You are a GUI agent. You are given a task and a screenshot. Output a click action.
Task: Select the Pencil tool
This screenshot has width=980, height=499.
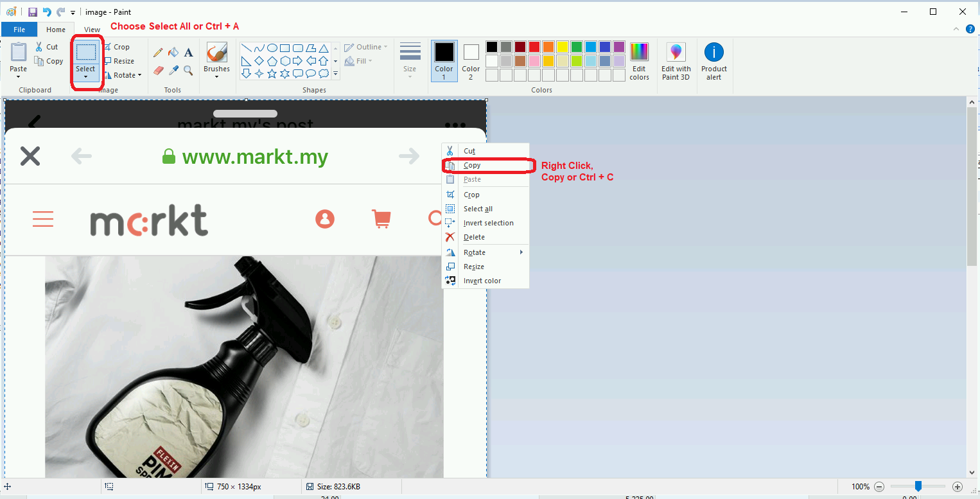(x=158, y=51)
